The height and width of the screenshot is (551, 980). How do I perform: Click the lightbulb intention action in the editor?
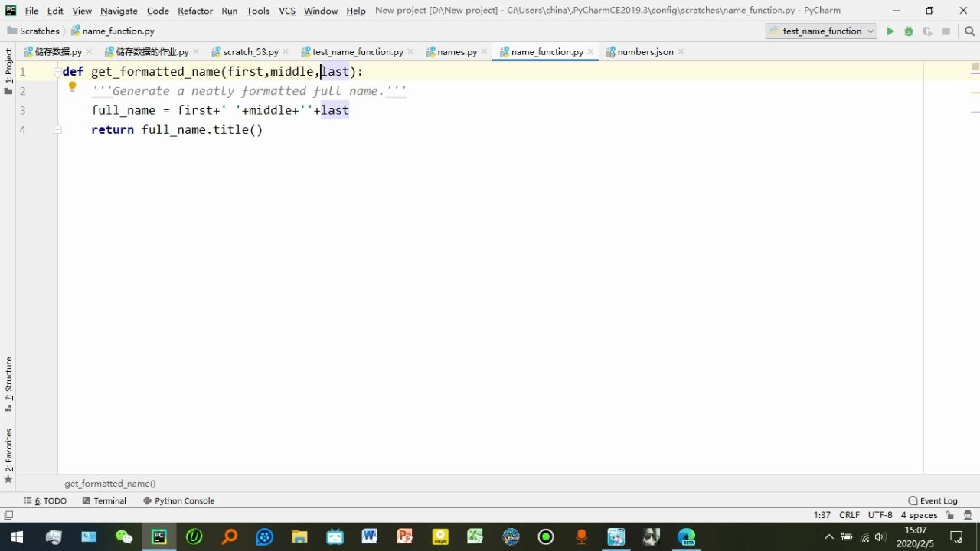tap(72, 86)
